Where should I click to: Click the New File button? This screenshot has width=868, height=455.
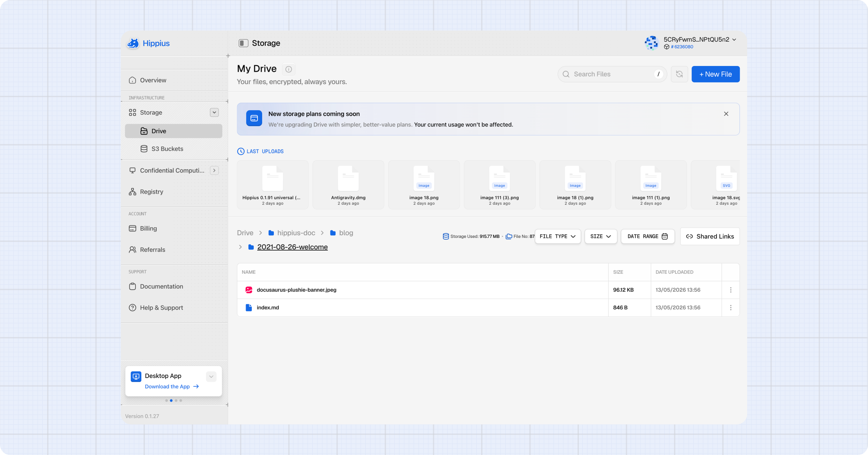tap(715, 74)
